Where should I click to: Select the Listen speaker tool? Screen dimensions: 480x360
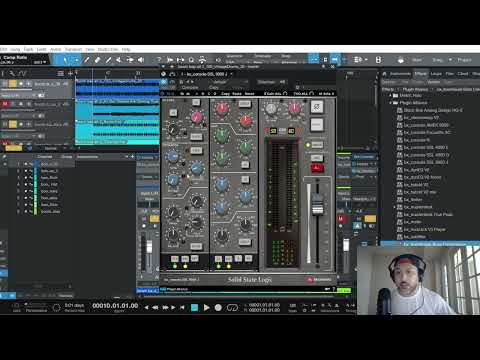click(141, 60)
